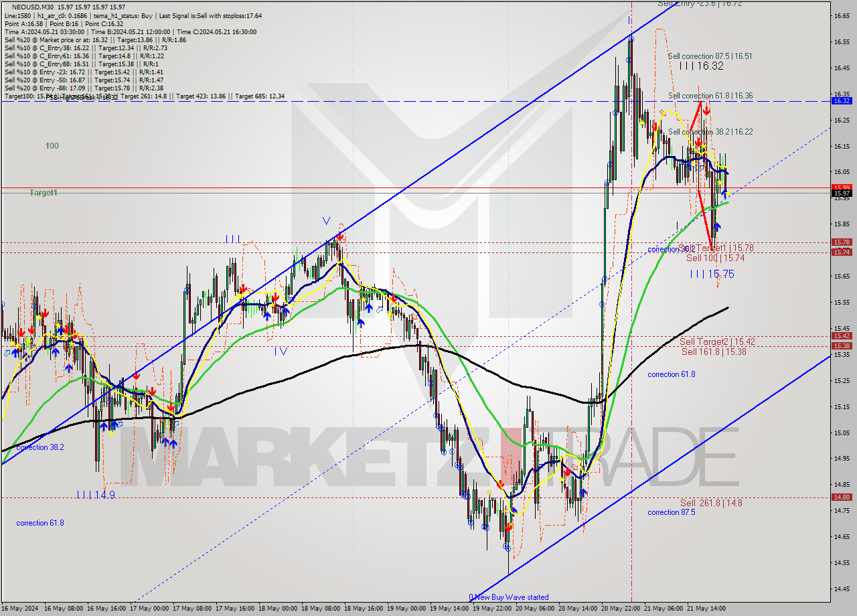Click the '20 May 22:00' time axis label
The width and height of the screenshot is (857, 616).
(x=621, y=609)
